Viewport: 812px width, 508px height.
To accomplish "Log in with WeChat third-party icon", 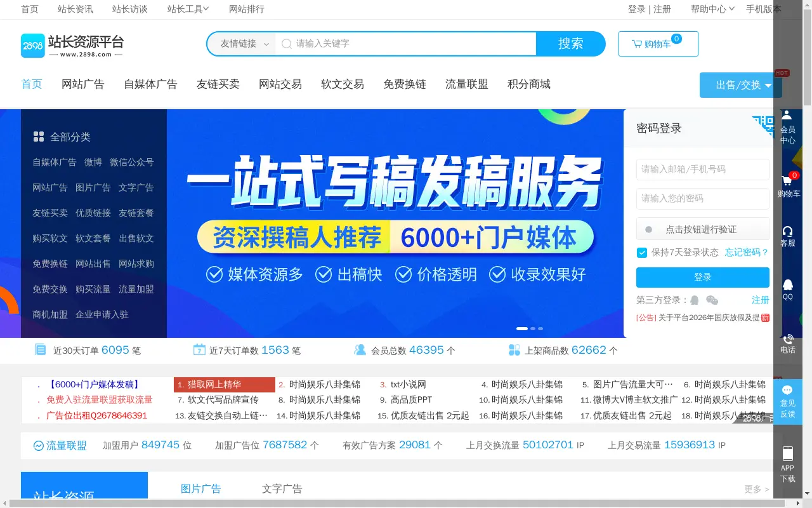I will pyautogui.click(x=712, y=300).
